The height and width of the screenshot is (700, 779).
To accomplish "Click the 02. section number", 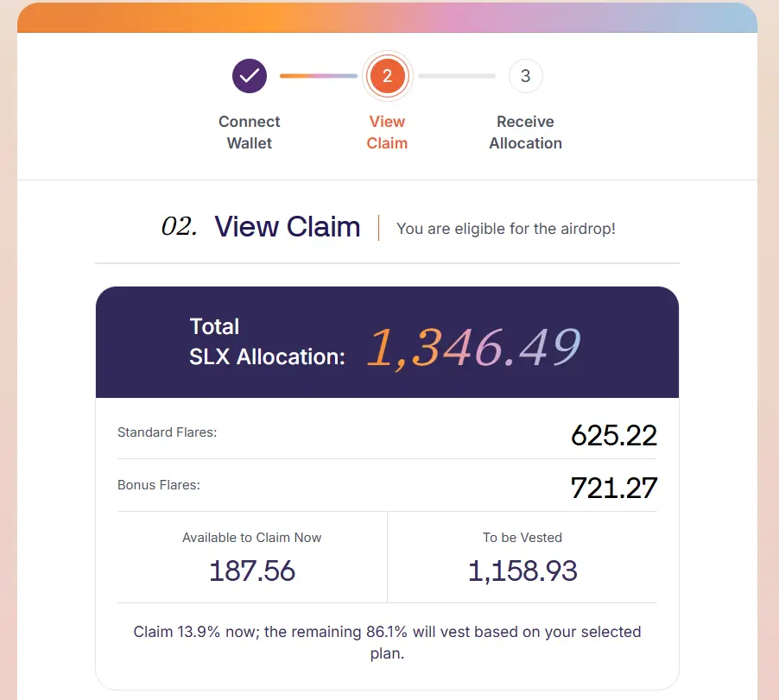I will [180, 227].
